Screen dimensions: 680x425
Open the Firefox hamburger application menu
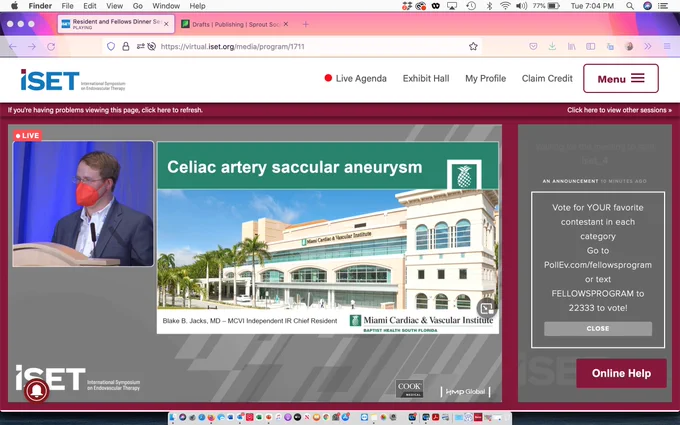click(x=667, y=46)
